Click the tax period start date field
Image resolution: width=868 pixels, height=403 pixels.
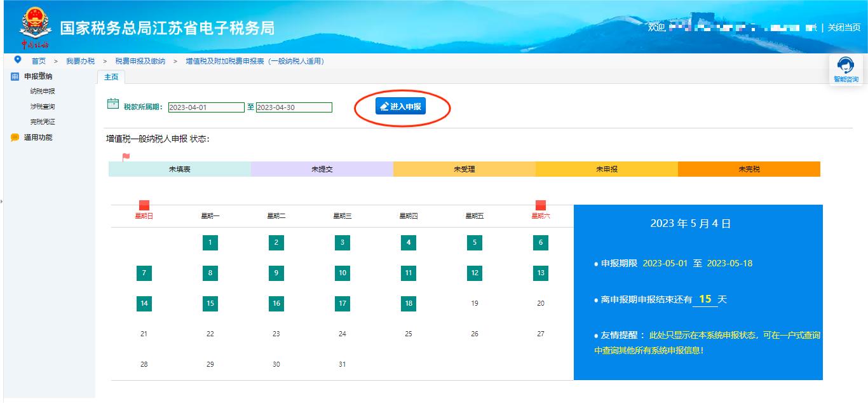(206, 107)
